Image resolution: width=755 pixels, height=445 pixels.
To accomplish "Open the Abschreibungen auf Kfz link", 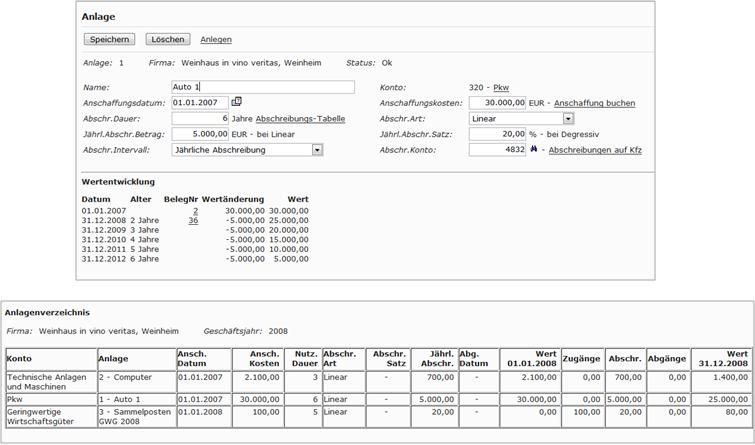I will point(595,150).
